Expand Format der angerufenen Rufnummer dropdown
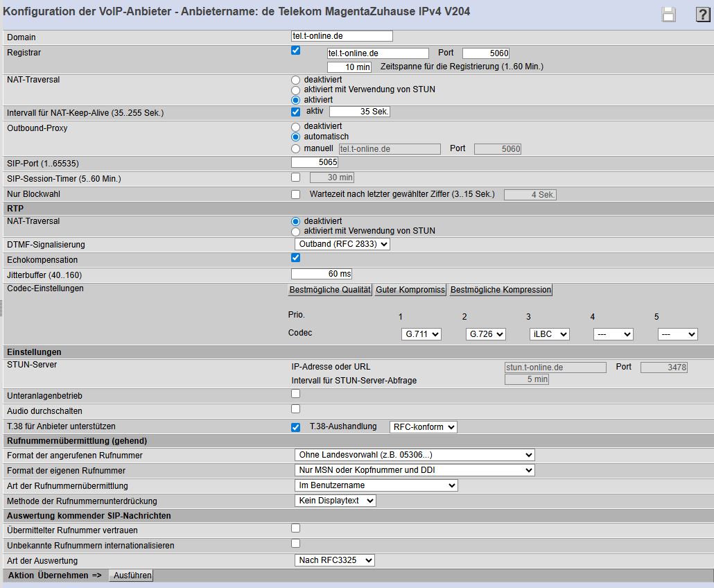The height and width of the screenshot is (588, 714). click(x=415, y=455)
